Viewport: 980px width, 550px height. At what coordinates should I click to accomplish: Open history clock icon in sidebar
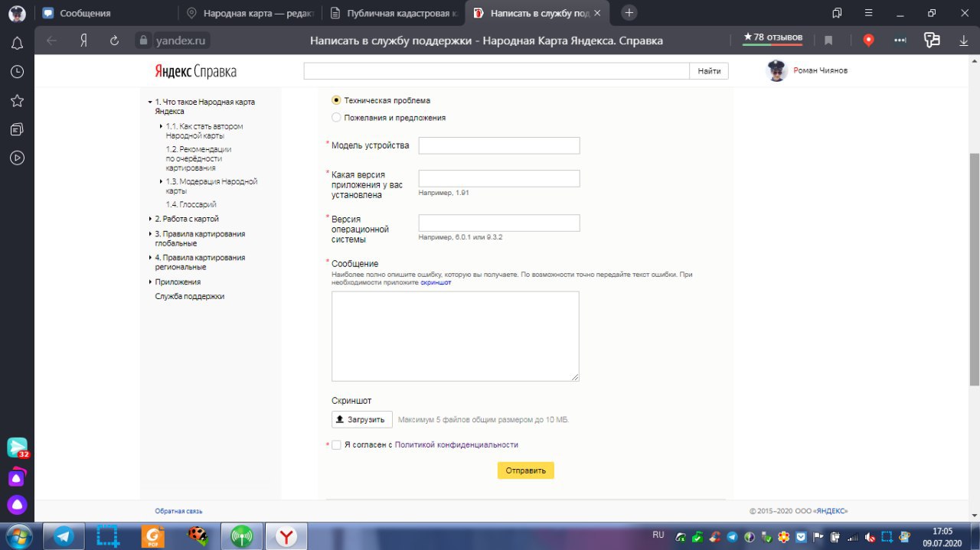point(17,72)
